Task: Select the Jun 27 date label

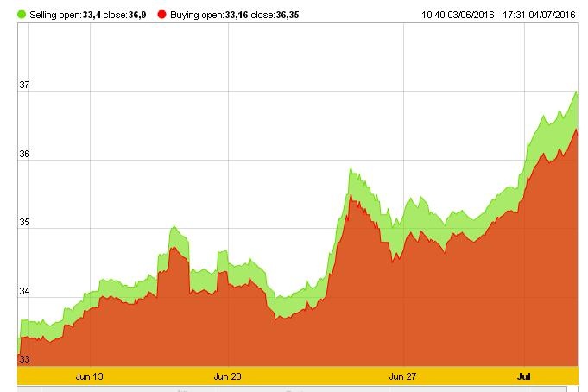Action: [403, 376]
